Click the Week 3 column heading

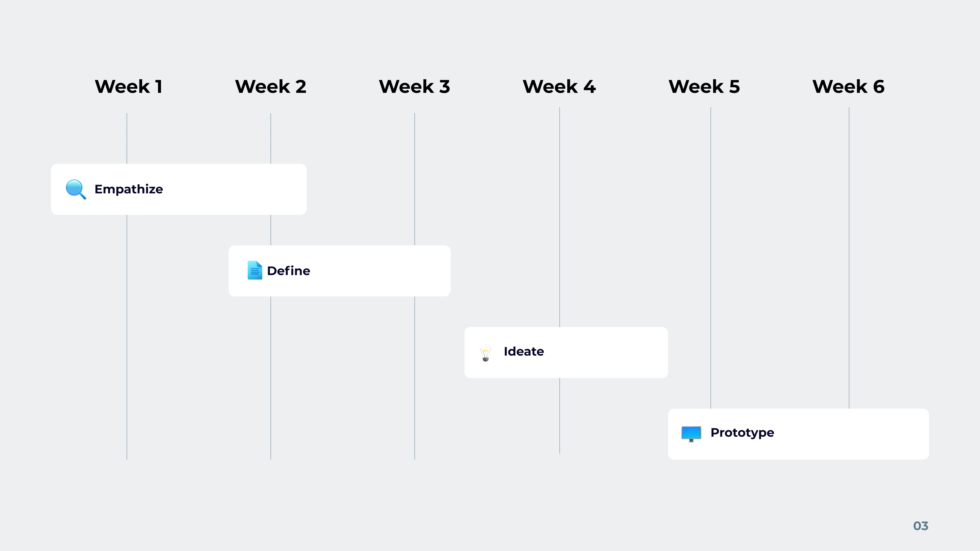(x=414, y=87)
